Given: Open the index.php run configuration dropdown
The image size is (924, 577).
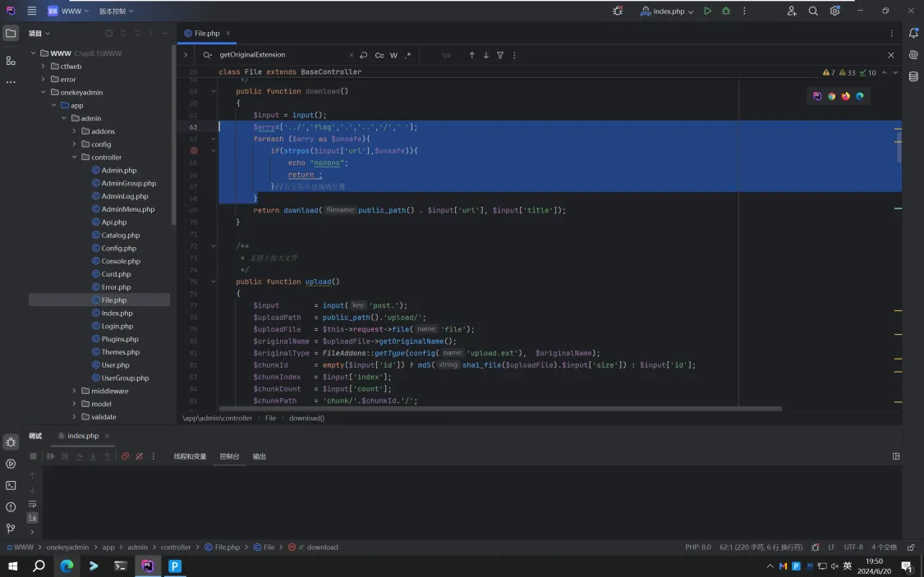Looking at the screenshot, I should [x=667, y=11].
